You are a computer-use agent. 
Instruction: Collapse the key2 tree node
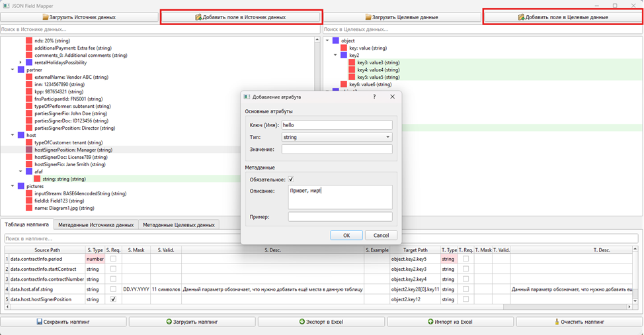335,55
